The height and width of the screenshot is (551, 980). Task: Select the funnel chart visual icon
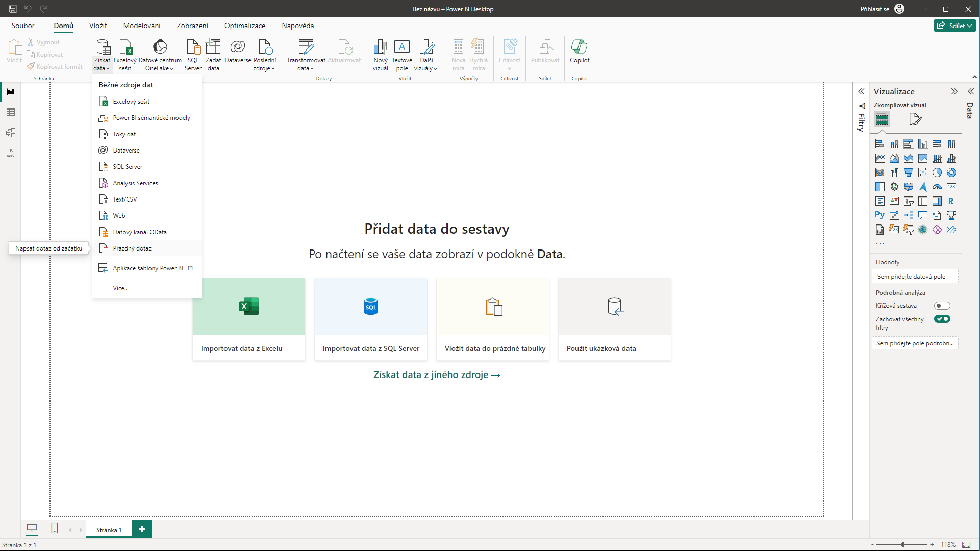click(909, 172)
